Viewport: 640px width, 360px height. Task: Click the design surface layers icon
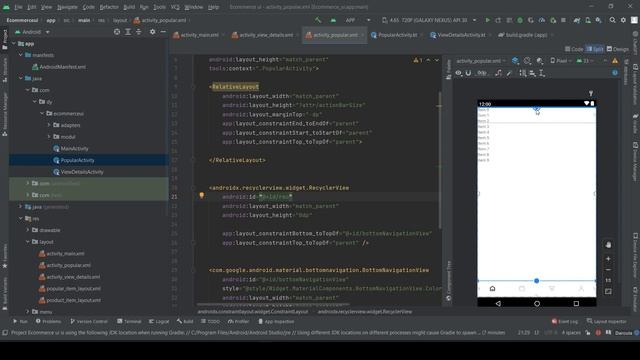(x=516, y=61)
